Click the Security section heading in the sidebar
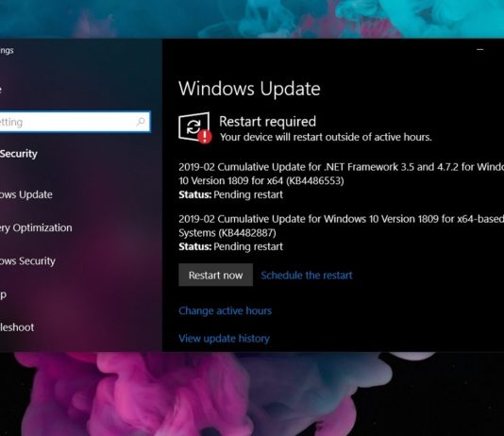504x436 pixels. (x=19, y=154)
